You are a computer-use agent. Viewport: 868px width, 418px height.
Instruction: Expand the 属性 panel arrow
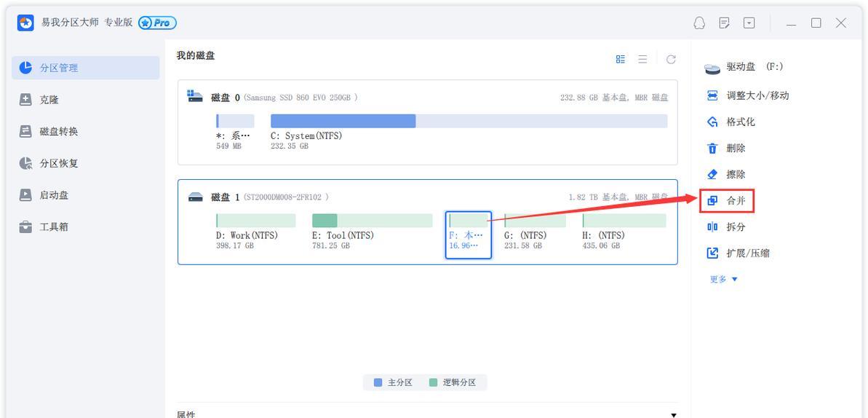coord(673,414)
